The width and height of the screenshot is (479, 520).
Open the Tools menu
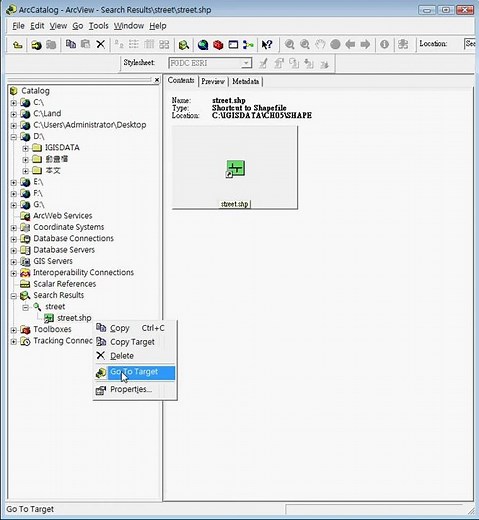click(x=98, y=26)
